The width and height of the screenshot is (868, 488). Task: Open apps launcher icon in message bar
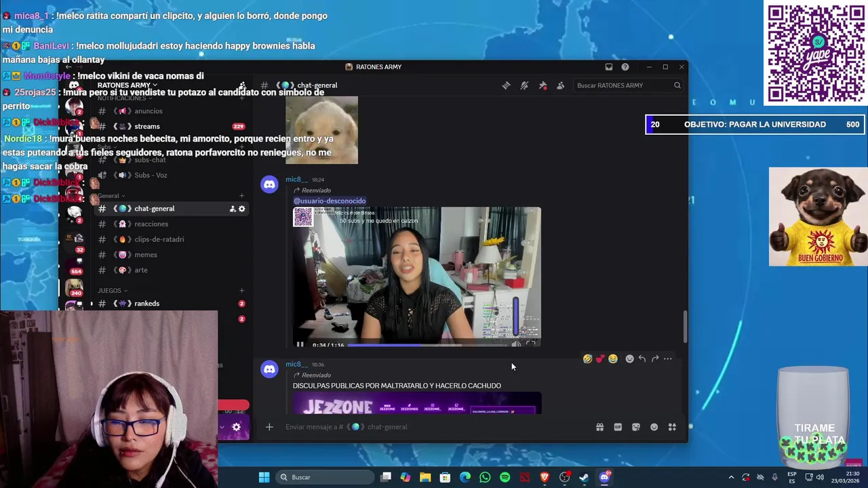[x=672, y=427]
